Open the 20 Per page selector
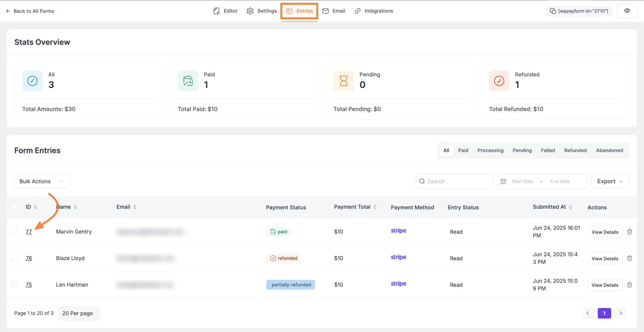Screen dimensions: 644x332 tap(78, 313)
